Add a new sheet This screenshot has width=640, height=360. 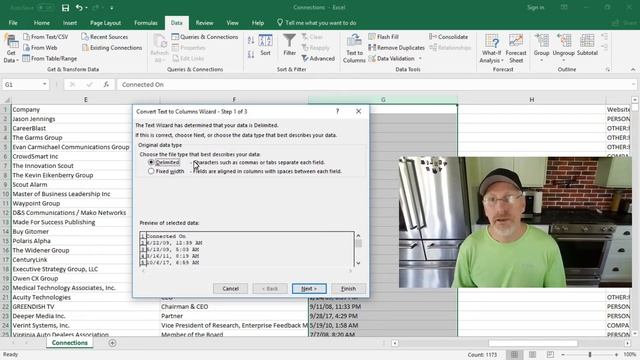(112, 343)
